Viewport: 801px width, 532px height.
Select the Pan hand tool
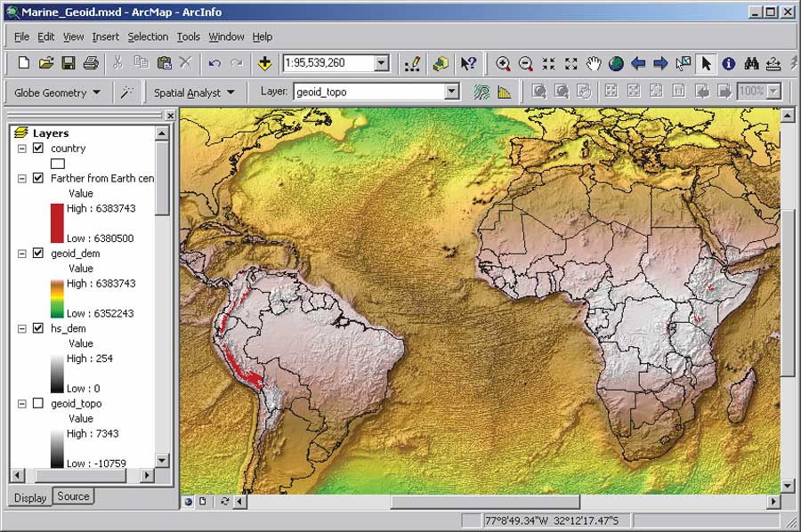point(594,63)
